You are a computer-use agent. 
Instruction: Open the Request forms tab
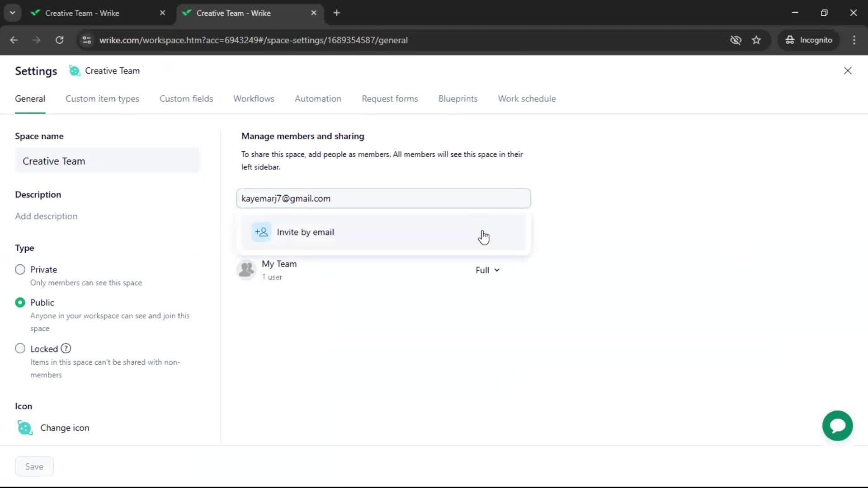pos(390,99)
